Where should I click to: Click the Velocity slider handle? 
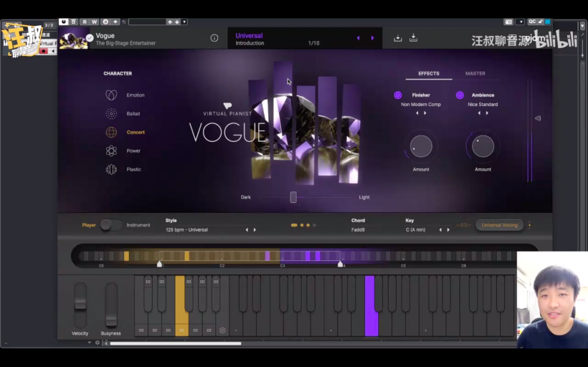pos(80,304)
